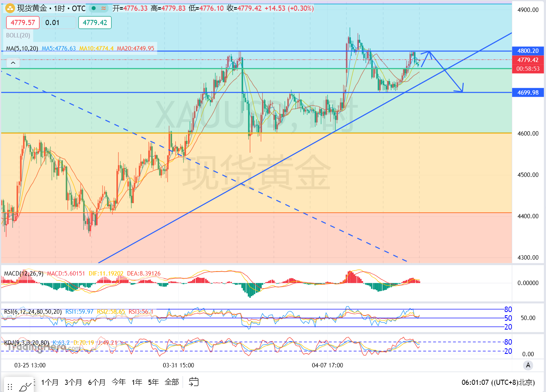Click the 高=4779.83 high value

(168, 8)
